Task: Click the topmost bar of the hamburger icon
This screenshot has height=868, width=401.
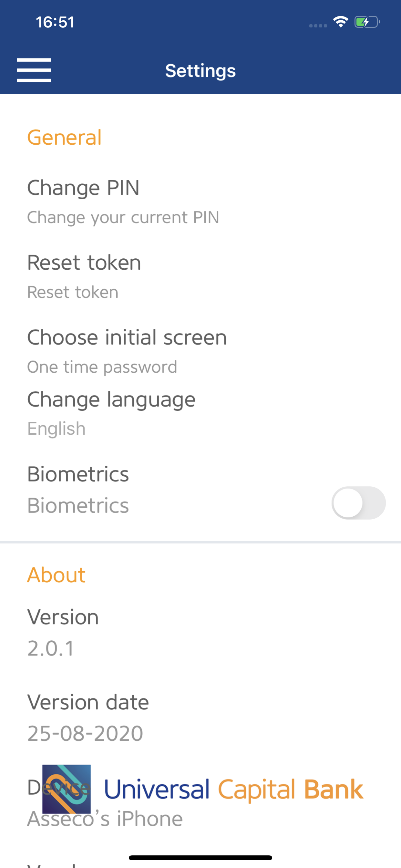Action: point(34,61)
